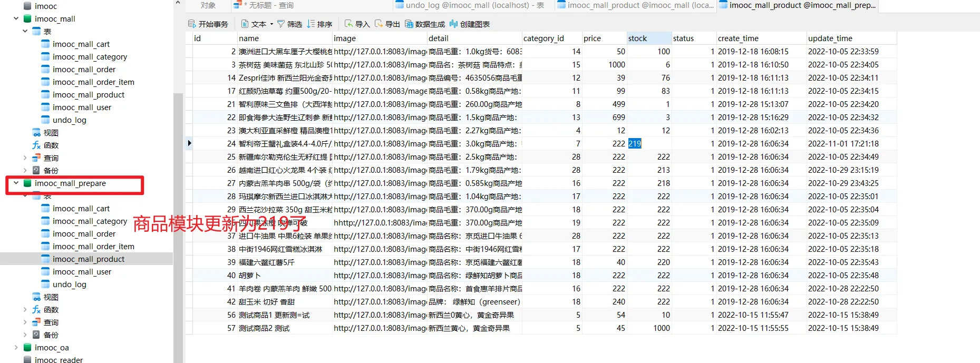Click the Create Chart (创建图表) icon
Image resolution: width=980 pixels, height=363 pixels.
[453, 24]
